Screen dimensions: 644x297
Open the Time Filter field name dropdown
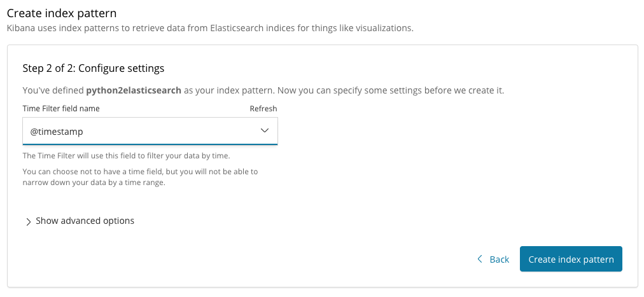click(150, 131)
